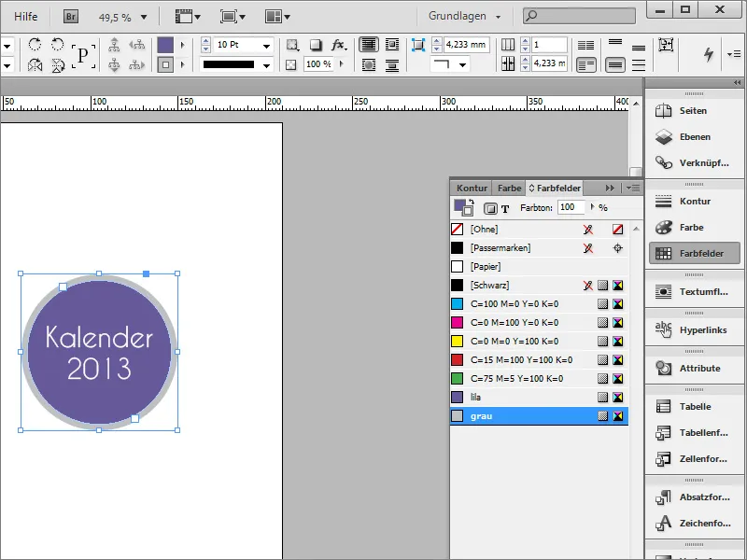Apply drop shadow to the object

(x=316, y=45)
